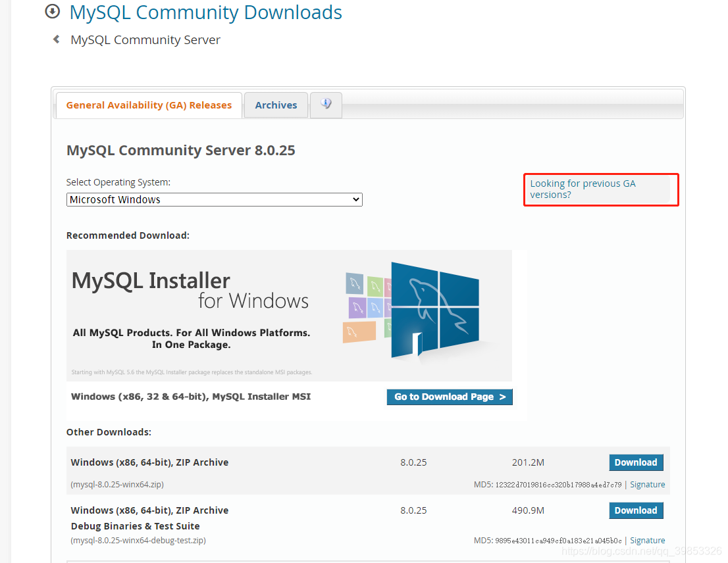Screen dimensions: 728x563
Task: Click the Windows MySQL Installer MSI label
Action: [191, 397]
